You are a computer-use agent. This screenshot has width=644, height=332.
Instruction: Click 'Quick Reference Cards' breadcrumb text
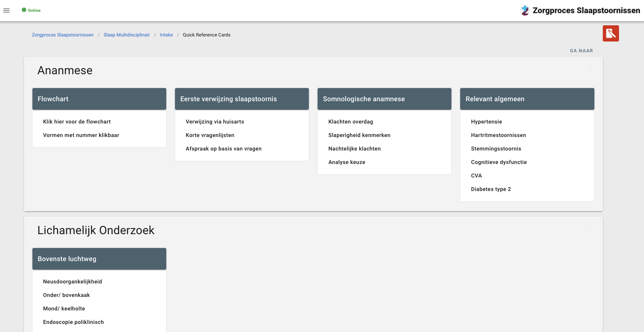[207, 35]
